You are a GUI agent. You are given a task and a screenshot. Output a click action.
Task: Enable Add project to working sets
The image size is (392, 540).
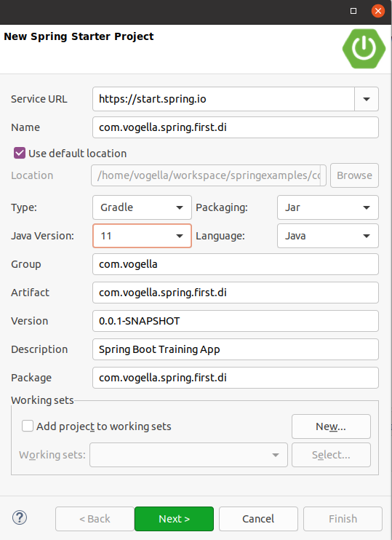(x=28, y=426)
